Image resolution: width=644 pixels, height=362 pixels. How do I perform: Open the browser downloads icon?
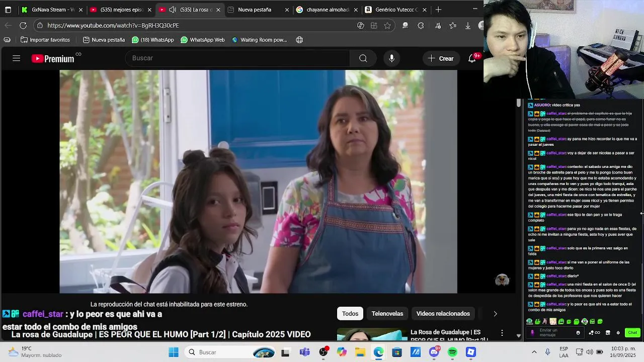click(467, 25)
